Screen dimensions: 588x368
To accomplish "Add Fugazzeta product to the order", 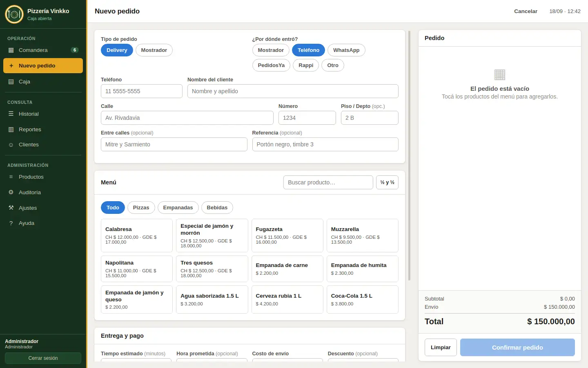I will click(287, 236).
